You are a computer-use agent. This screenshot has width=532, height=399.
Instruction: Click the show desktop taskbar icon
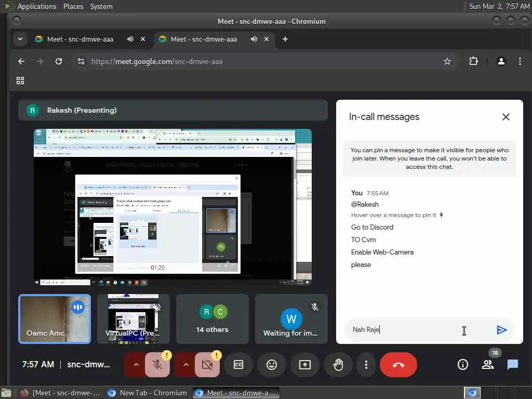point(6,393)
